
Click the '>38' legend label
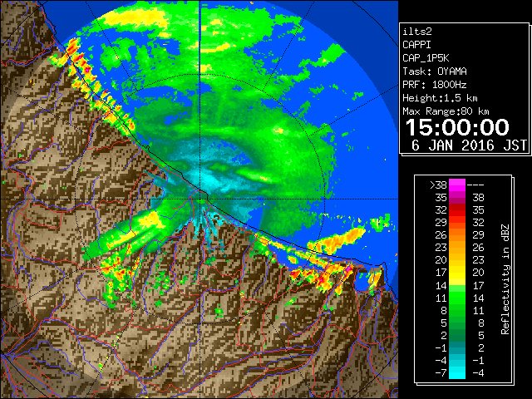pyautogui.click(x=438, y=185)
